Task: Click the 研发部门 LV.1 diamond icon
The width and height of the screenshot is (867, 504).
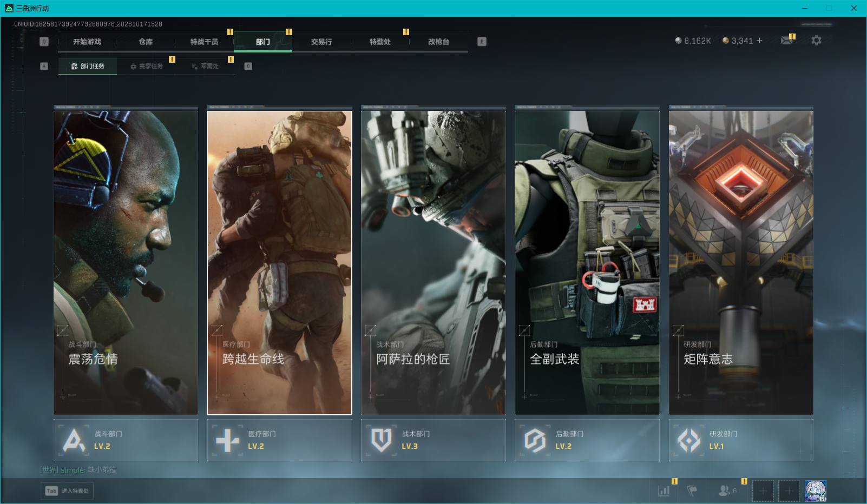Action: pyautogui.click(x=689, y=440)
